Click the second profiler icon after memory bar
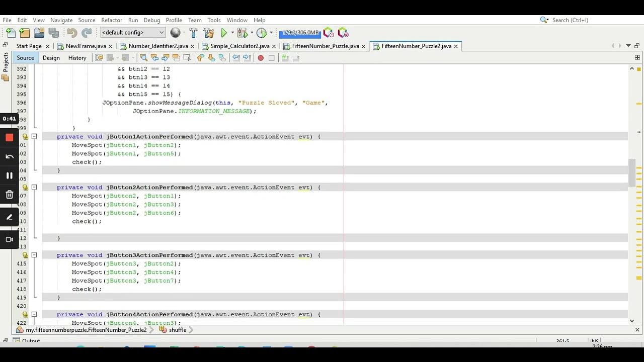Screen dimensions: 644x362 (x=343, y=33)
